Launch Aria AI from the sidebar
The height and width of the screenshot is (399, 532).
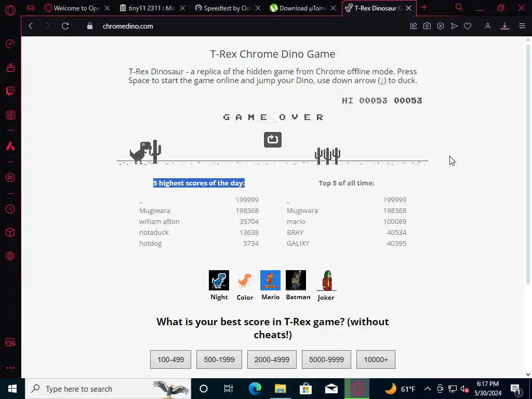(10, 146)
